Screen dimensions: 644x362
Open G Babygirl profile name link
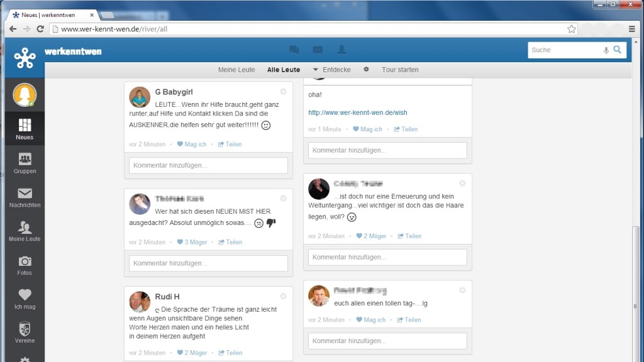click(x=174, y=92)
